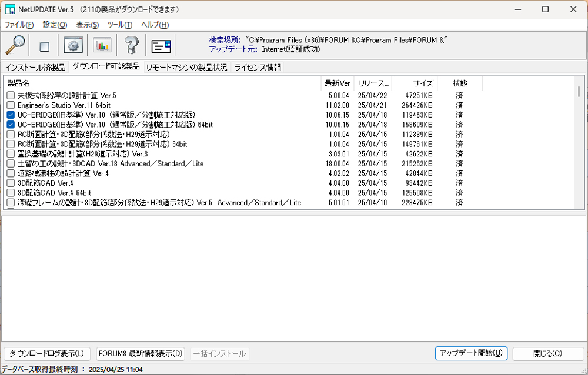The width and height of the screenshot is (588, 375).
Task: Check RC断面計算・3D配筋 non-64bit row checkbox
Action: click(x=11, y=134)
